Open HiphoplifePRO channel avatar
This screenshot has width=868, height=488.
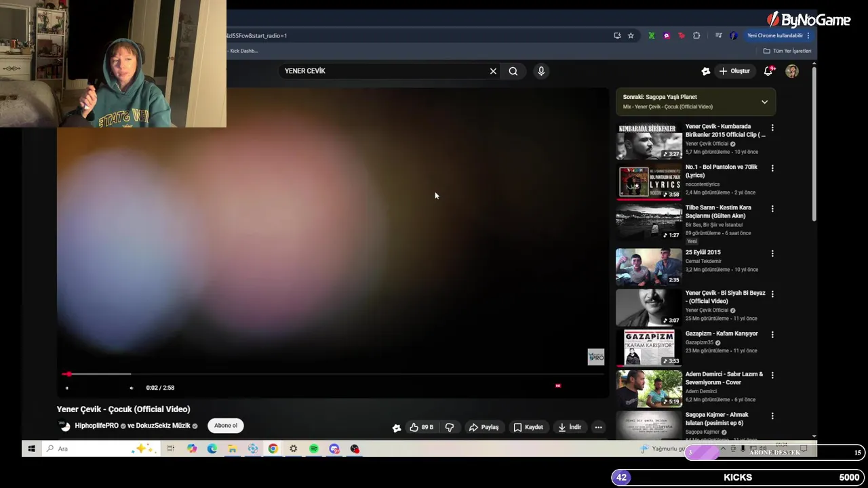coord(64,426)
